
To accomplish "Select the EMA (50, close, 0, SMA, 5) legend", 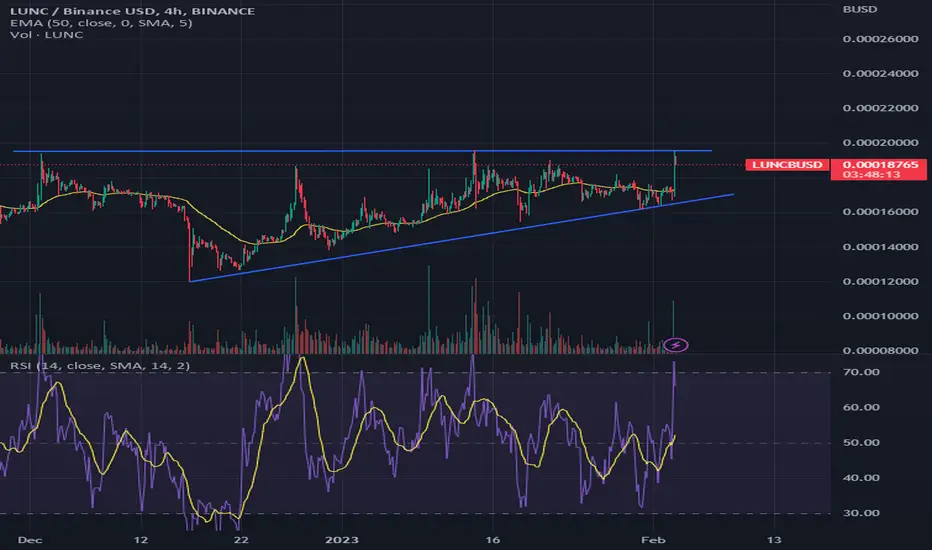I will (x=101, y=23).
